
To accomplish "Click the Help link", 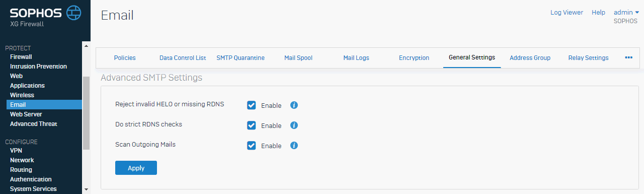I will 598,12.
